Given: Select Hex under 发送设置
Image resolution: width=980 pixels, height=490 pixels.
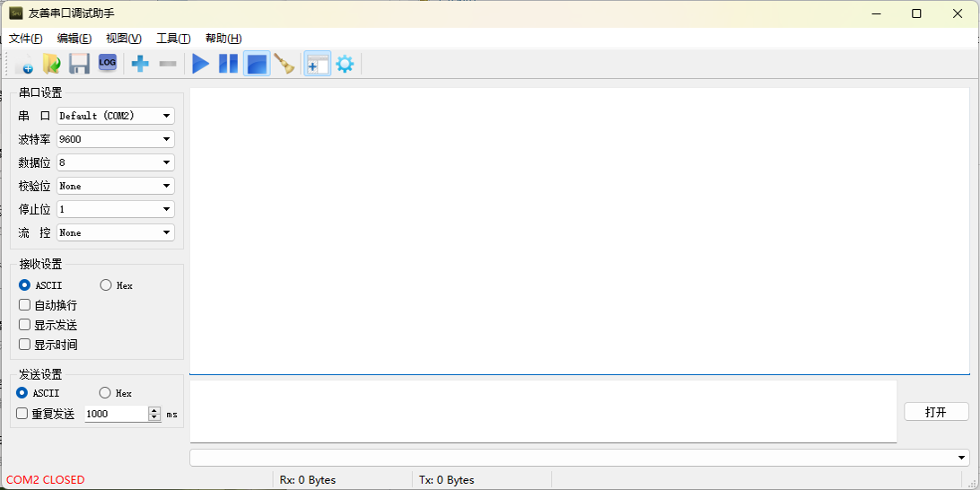Looking at the screenshot, I should click(x=116, y=393).
